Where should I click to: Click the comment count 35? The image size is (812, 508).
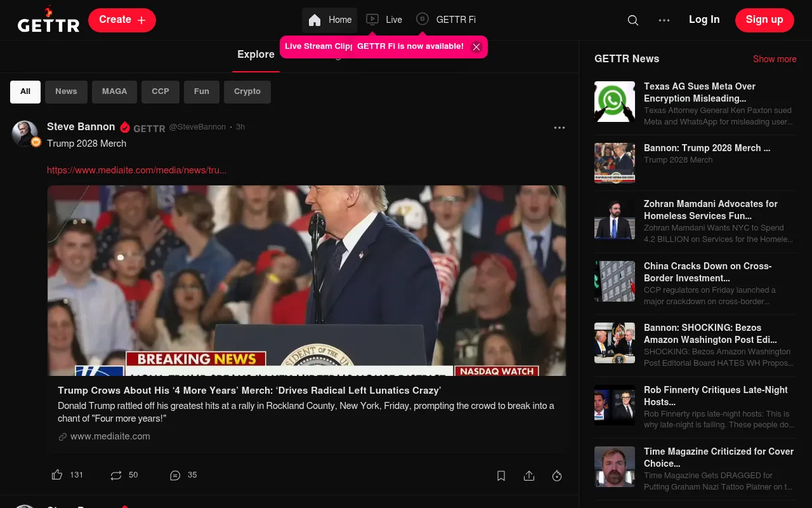192,475
